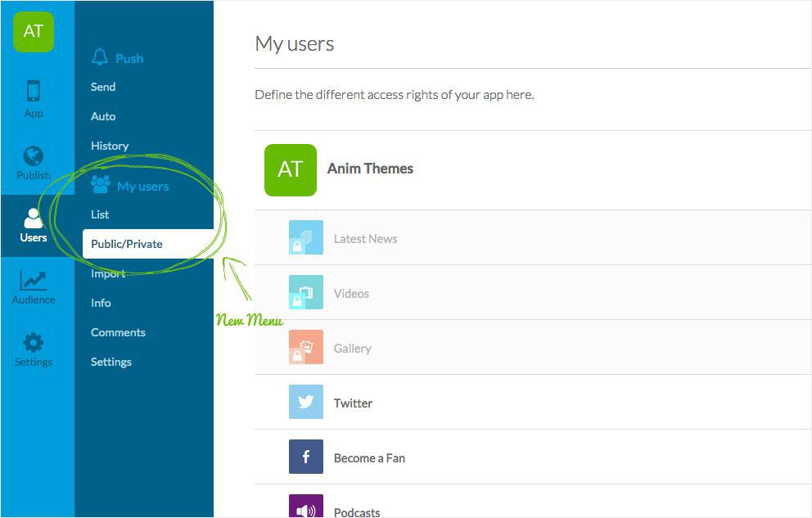Open the List submenu item
The image size is (812, 518).
(x=100, y=214)
